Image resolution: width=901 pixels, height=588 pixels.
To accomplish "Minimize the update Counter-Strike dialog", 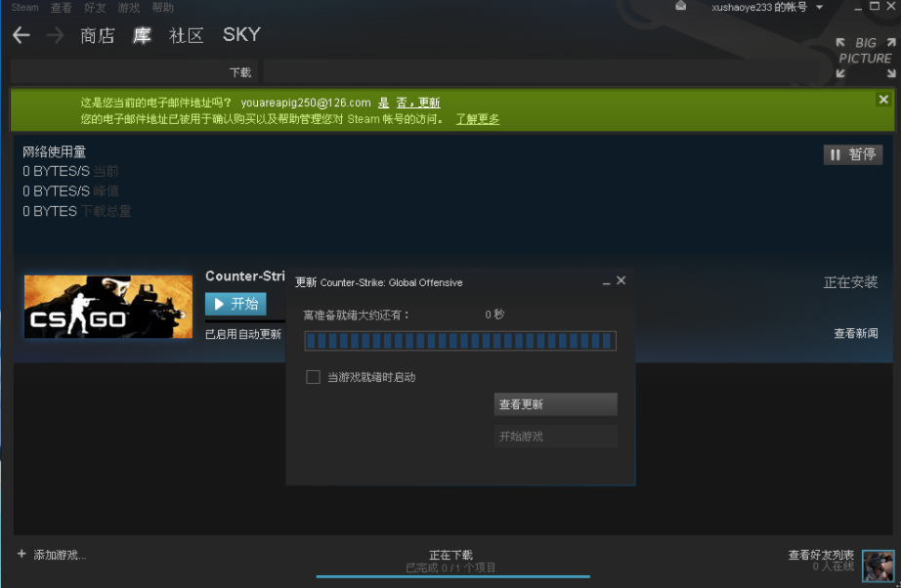I will coord(606,282).
